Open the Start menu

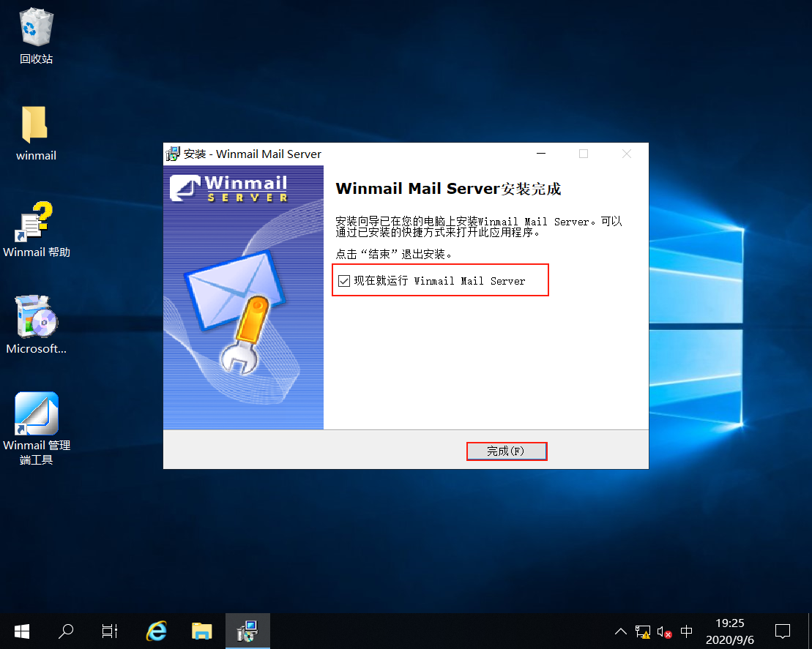pos(21,631)
